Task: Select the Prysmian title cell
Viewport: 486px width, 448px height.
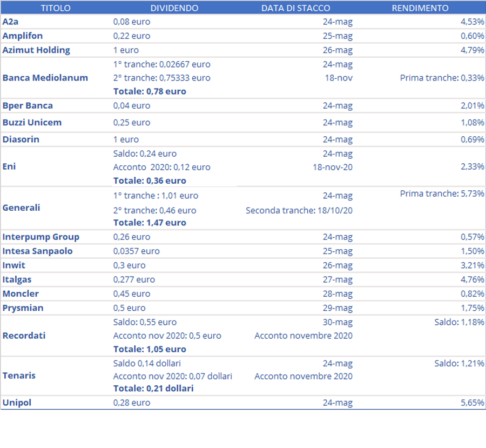Action: [x=23, y=308]
